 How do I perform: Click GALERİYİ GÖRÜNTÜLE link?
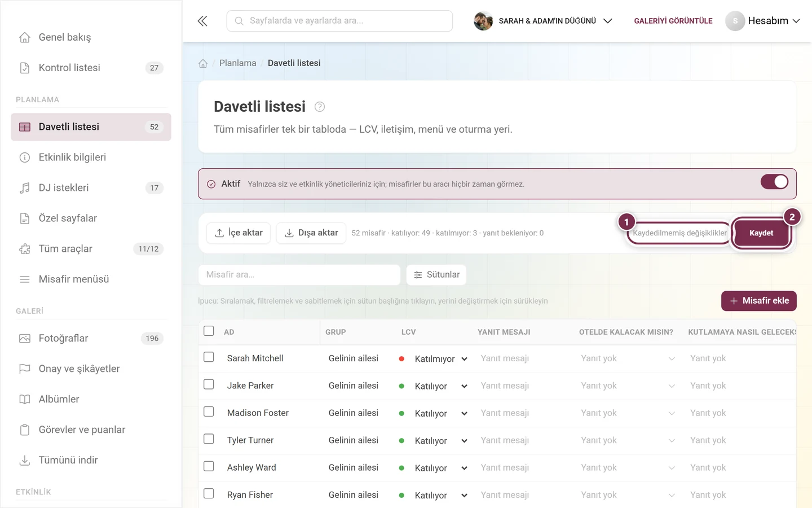tap(673, 21)
